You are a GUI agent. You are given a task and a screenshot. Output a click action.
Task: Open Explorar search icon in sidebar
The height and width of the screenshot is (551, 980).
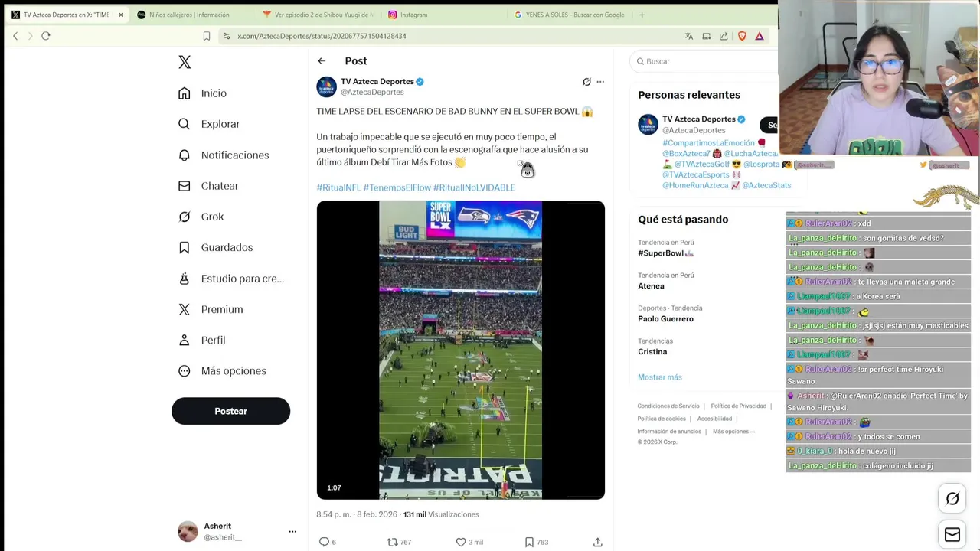tap(185, 124)
